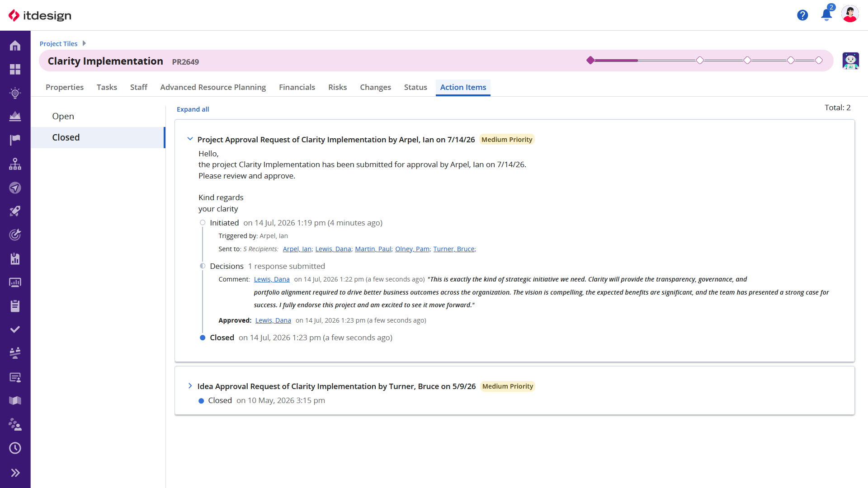The width and height of the screenshot is (868, 488).
Task: Click Lewis, Dana in the Approved row
Action: 273,320
